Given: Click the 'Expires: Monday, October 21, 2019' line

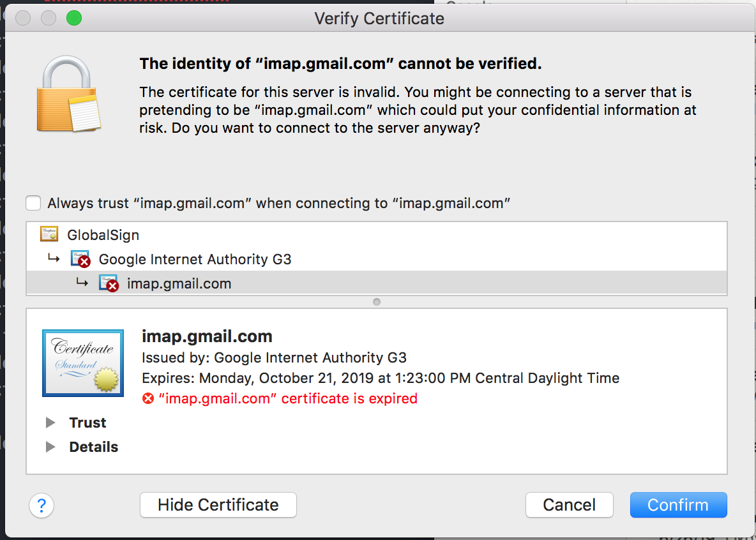Looking at the screenshot, I should coord(381,378).
